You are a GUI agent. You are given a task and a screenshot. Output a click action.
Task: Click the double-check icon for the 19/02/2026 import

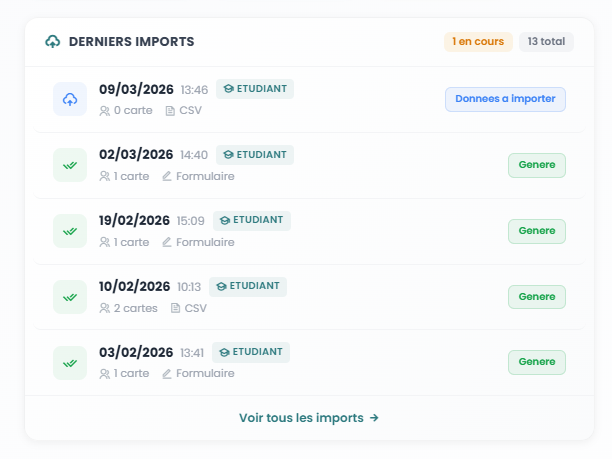[x=70, y=231]
